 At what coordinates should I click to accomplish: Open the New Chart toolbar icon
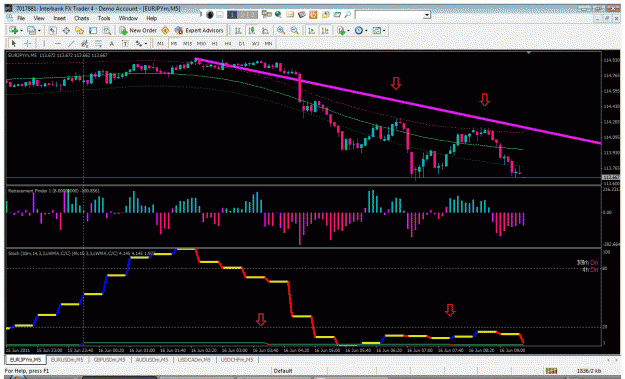[14, 30]
